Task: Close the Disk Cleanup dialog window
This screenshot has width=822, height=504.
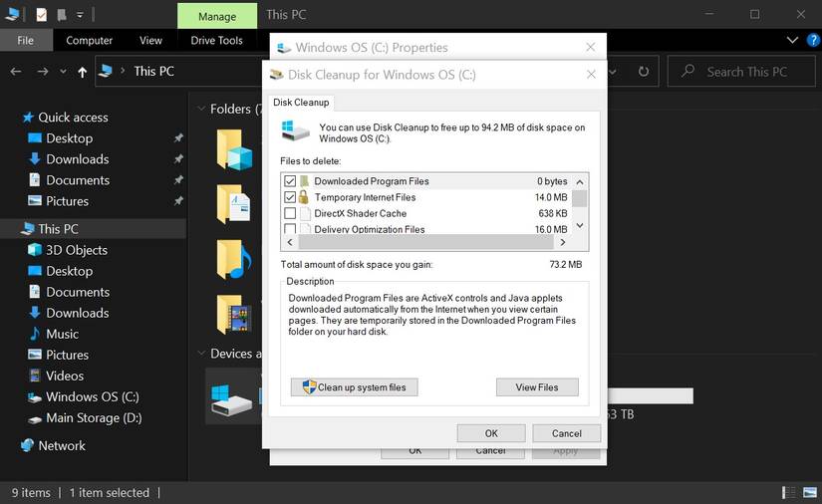Action: click(x=591, y=75)
